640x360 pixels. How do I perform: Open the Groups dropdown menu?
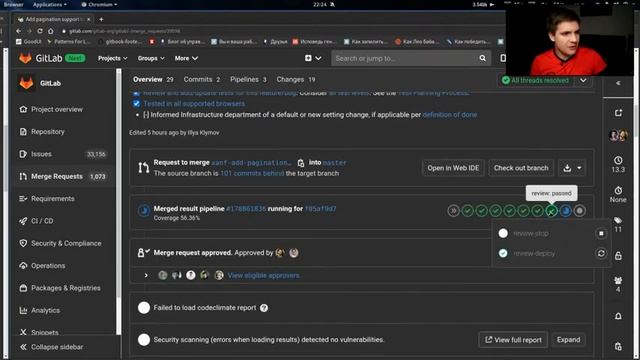click(151, 58)
